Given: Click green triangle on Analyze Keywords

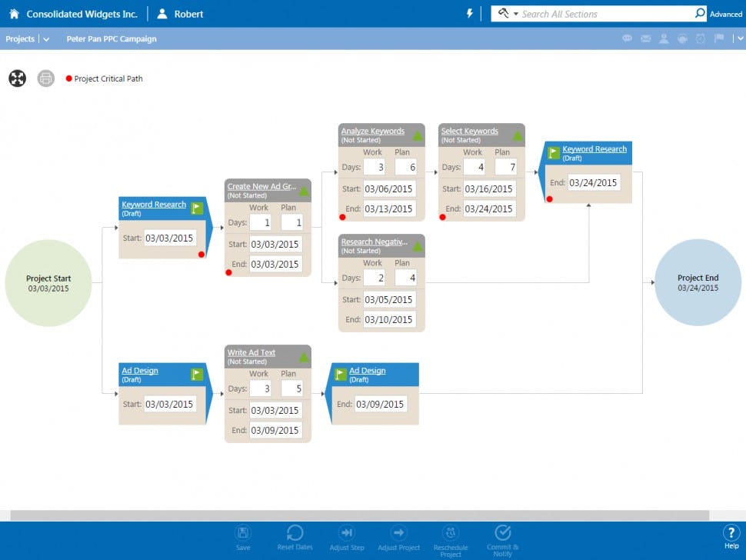Looking at the screenshot, I should (x=418, y=136).
